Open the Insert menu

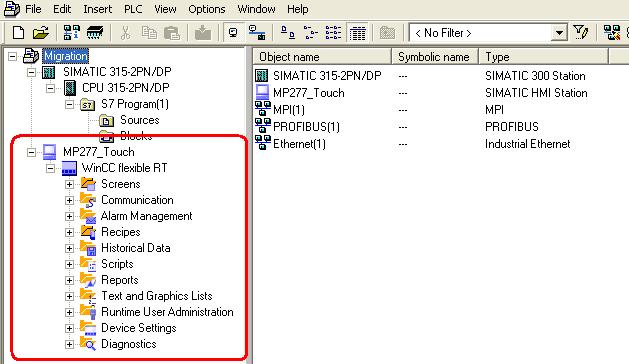[x=97, y=9]
